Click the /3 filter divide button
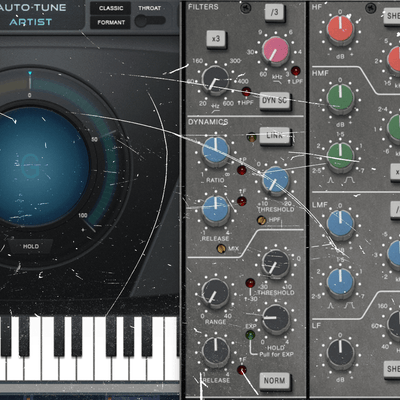 pos(275,13)
